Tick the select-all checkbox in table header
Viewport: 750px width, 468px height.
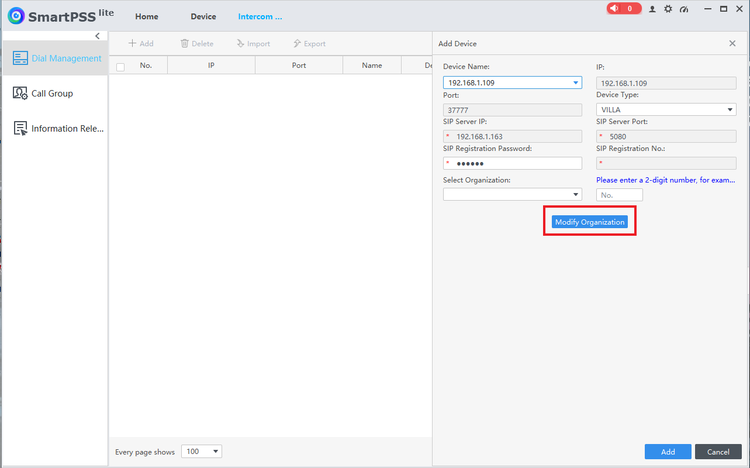[x=121, y=66]
